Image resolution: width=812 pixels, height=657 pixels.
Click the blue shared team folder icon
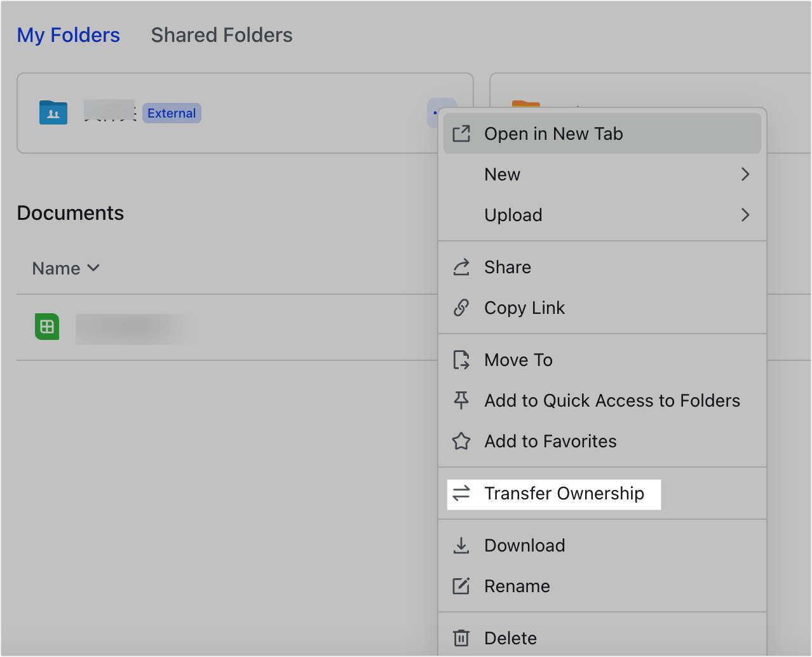[53, 112]
